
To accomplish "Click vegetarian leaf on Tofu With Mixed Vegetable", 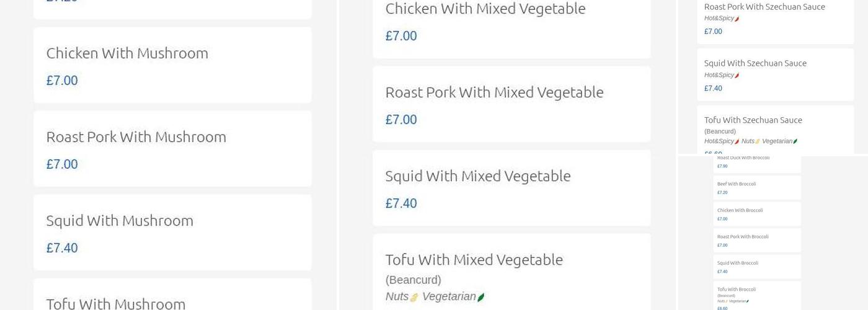I will click(x=480, y=297).
